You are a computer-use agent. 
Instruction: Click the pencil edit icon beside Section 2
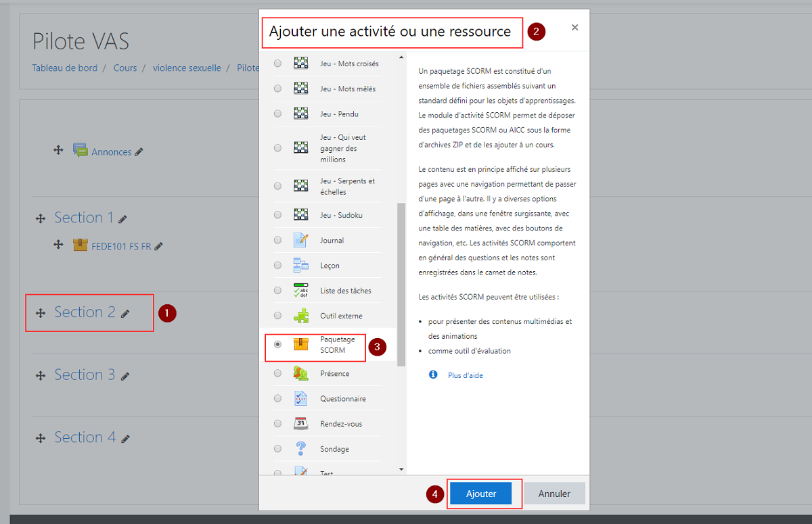[x=125, y=314]
